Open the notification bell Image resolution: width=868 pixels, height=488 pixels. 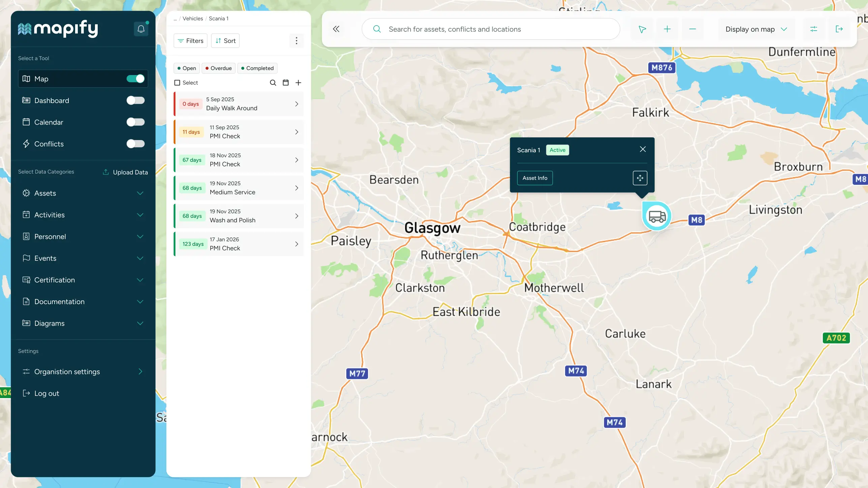click(x=141, y=29)
